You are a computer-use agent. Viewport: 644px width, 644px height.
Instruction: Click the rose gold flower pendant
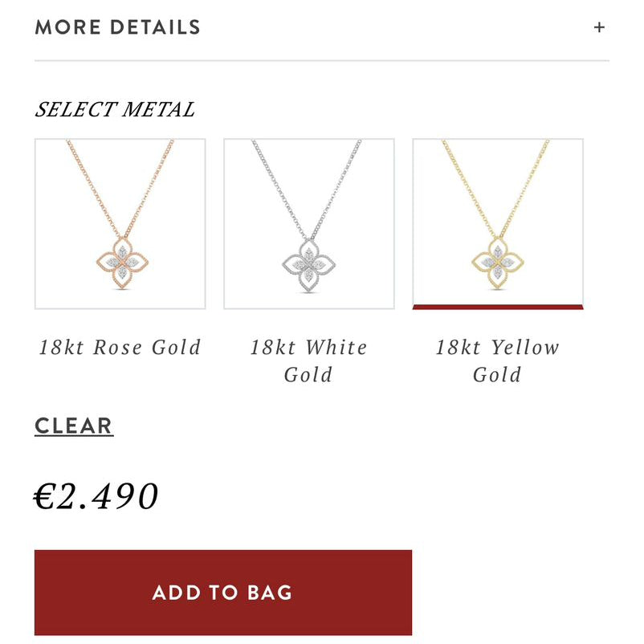point(122,263)
